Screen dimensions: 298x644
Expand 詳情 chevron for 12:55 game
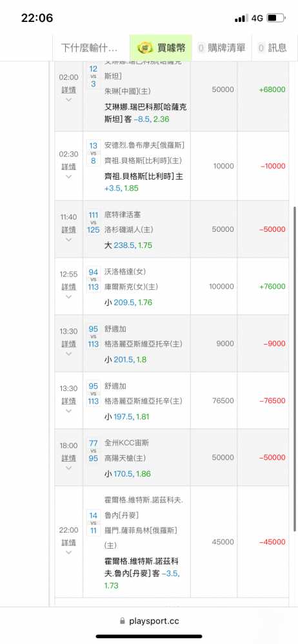[69, 296]
